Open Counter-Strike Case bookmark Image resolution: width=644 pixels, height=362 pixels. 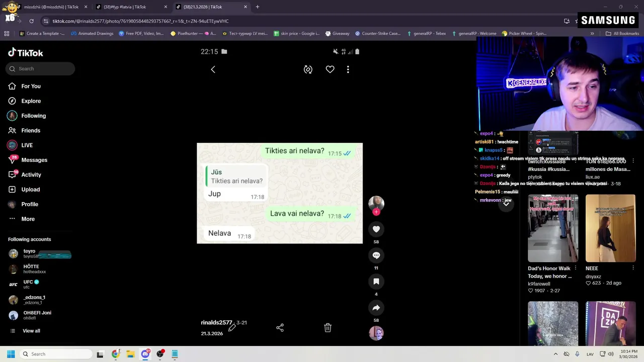pos(378,34)
